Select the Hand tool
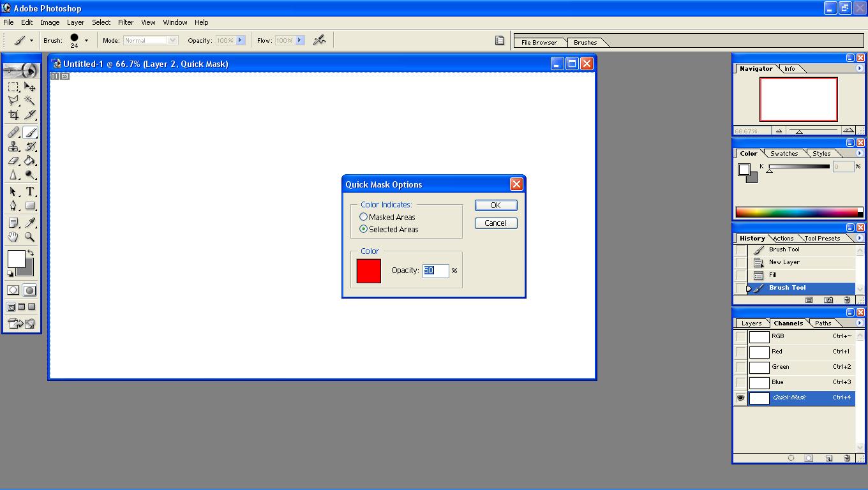 click(x=13, y=237)
